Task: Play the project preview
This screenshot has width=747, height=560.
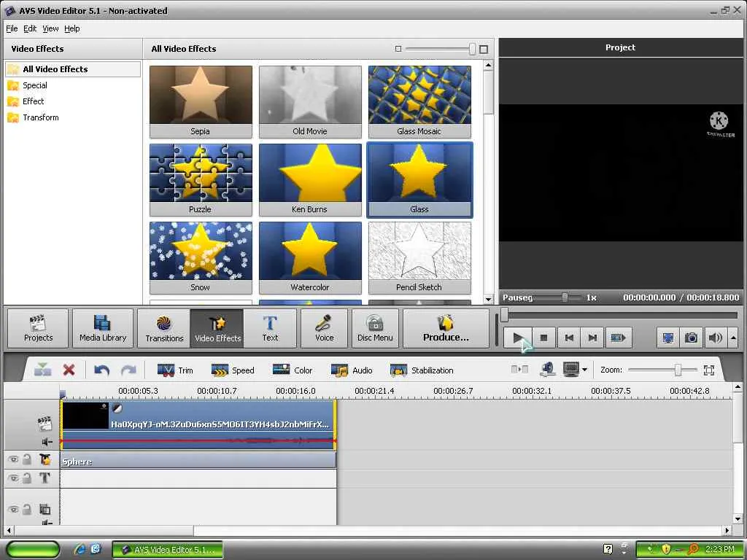Action: (x=517, y=338)
